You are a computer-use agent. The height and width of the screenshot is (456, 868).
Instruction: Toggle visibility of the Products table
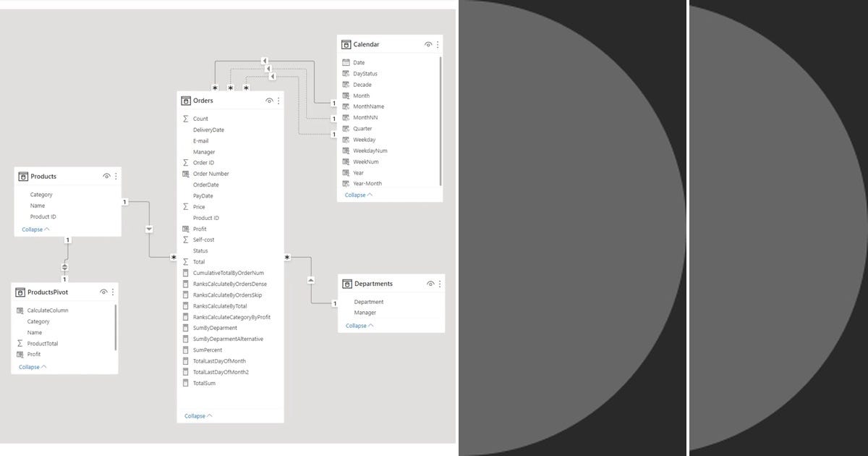[106, 176]
